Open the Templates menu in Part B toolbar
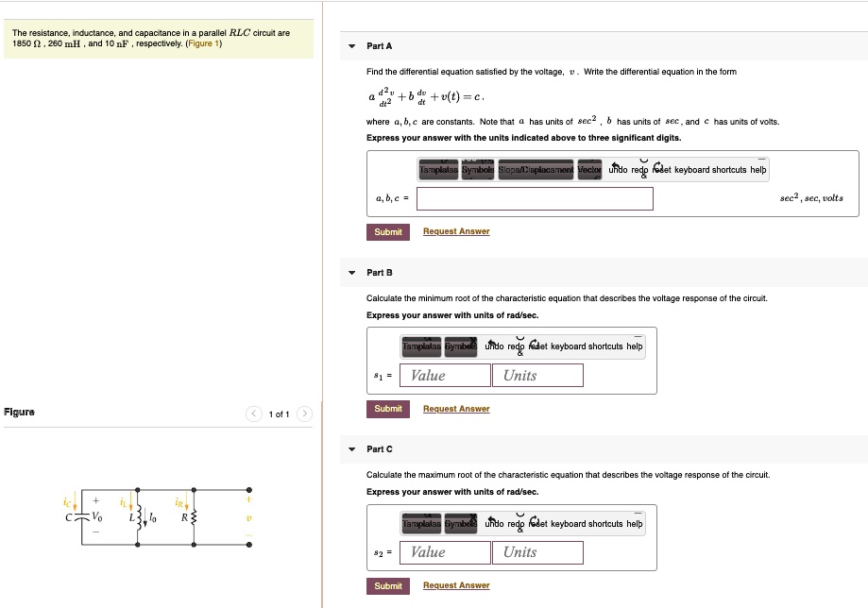Image resolution: width=868 pixels, height=608 pixels. tap(422, 347)
